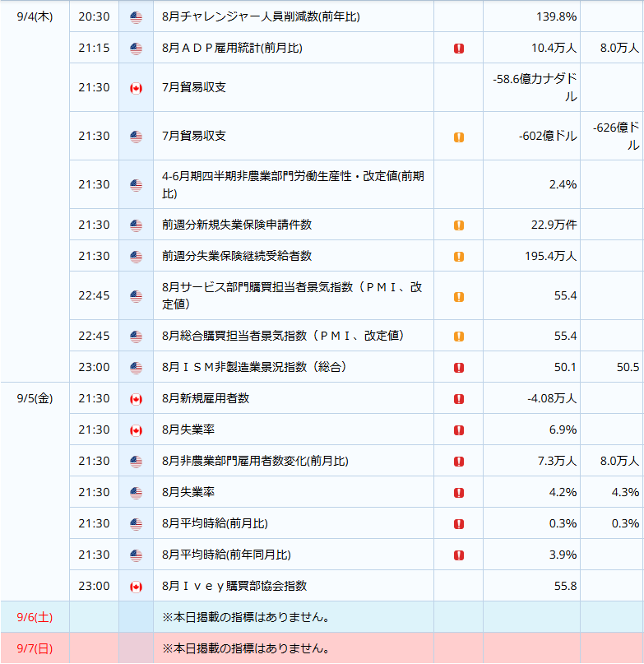This screenshot has height=664, width=644.
Task: Open the 前週分失業保険継続受給者数 indicator
Action: tap(237, 256)
